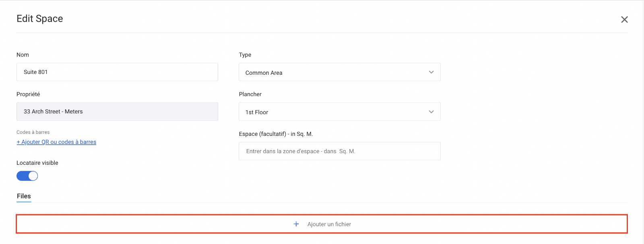
Task: Click the Espace (facultatif) label text
Action: coord(276,134)
